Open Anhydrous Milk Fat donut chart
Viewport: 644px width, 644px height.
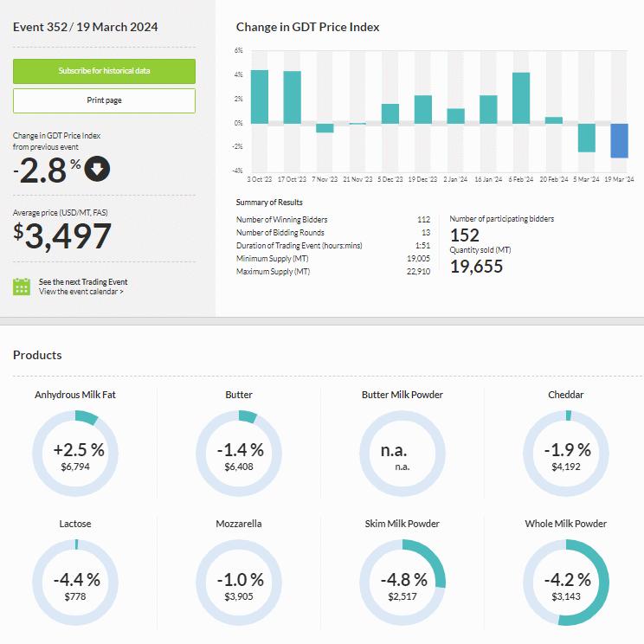point(75,454)
